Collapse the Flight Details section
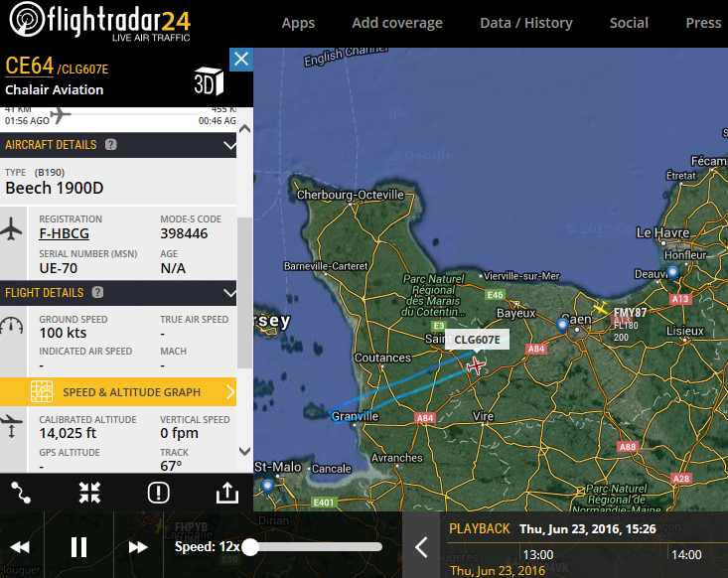Viewport: 728px width, 578px height. (x=229, y=293)
